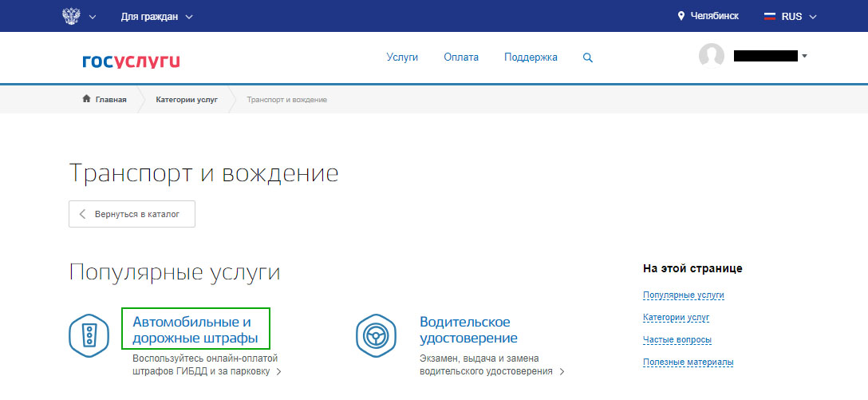Jump to Категории услуг sidebar link
The width and height of the screenshot is (868, 400).
coord(676,318)
